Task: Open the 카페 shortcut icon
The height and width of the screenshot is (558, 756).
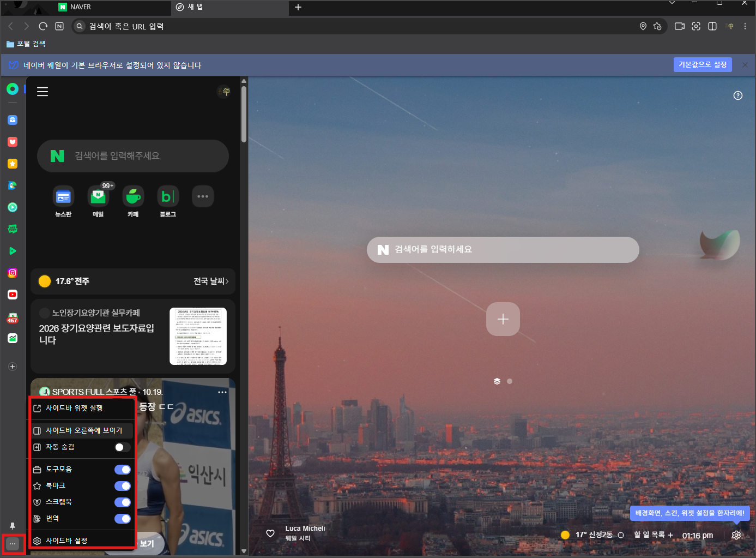Action: (133, 197)
